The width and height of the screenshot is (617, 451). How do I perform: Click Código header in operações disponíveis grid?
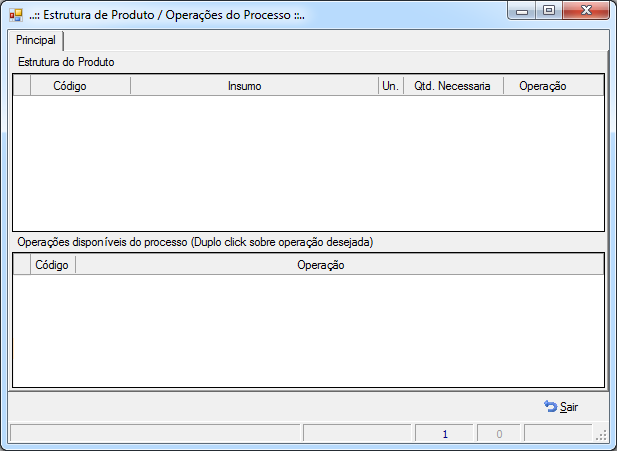(53, 265)
